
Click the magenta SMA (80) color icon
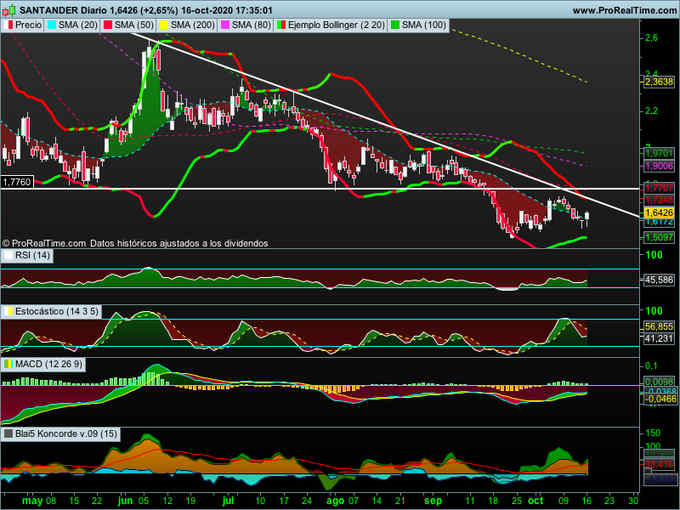pyautogui.click(x=226, y=25)
